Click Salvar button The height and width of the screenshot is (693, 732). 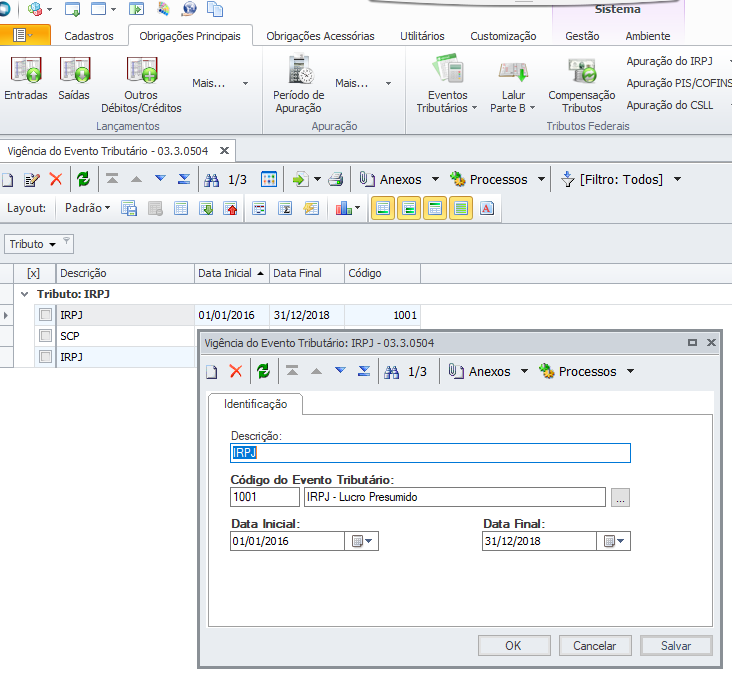coord(676,646)
